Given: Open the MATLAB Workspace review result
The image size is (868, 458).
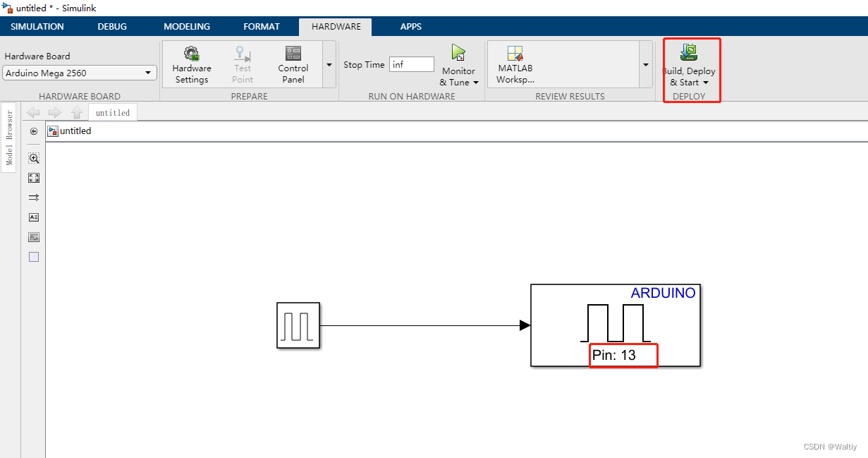Looking at the screenshot, I should [x=515, y=64].
